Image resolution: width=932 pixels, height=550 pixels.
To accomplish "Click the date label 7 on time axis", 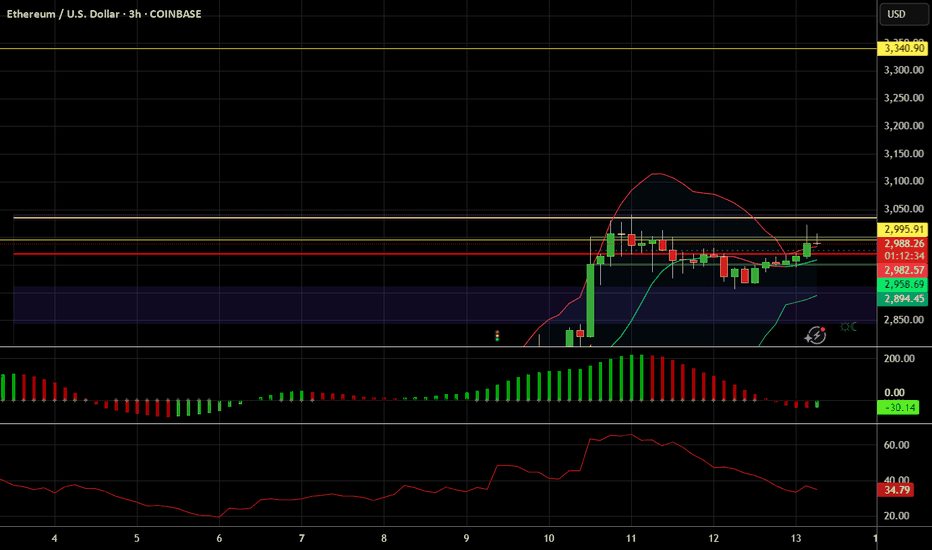I will pos(301,538).
